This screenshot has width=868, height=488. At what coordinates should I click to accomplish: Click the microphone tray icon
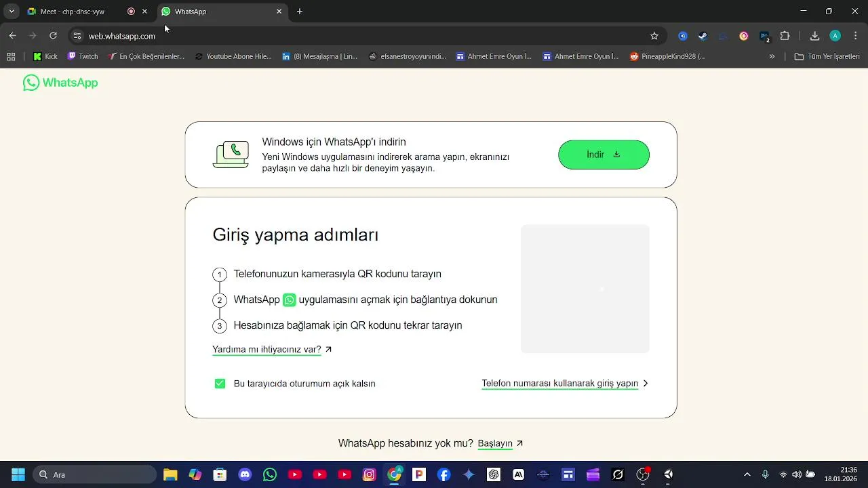(x=766, y=474)
